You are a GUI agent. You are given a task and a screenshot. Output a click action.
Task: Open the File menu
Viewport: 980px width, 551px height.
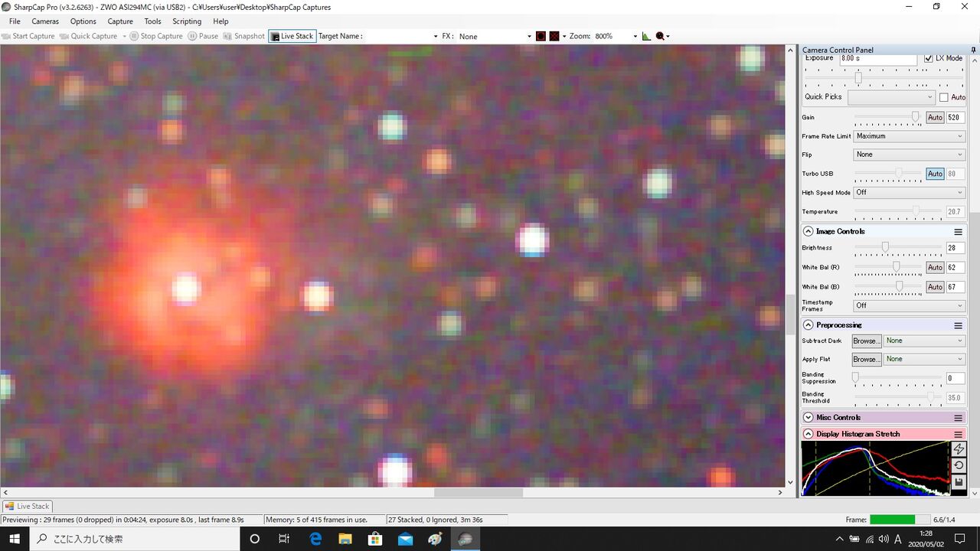coord(15,21)
